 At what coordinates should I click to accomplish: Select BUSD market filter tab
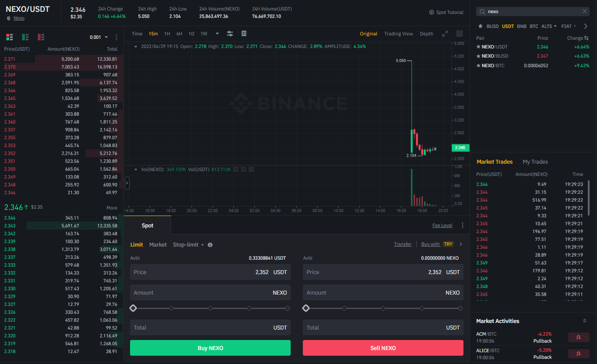[x=492, y=26]
